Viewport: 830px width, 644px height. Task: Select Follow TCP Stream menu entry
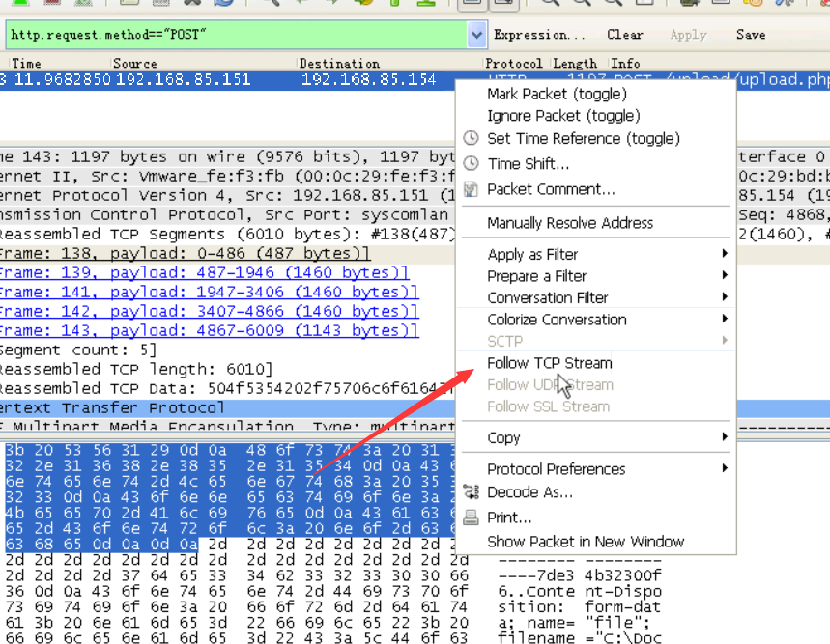[550, 363]
